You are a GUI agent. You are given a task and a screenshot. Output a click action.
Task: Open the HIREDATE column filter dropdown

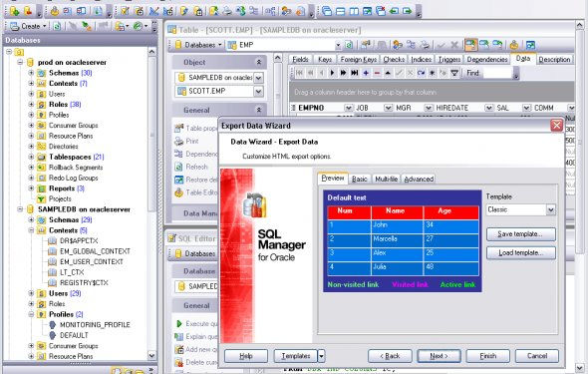[x=488, y=108]
